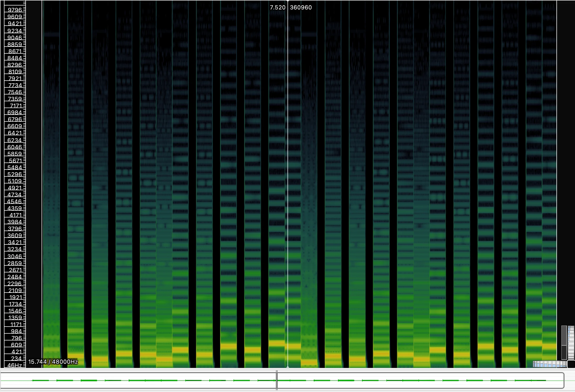The width and height of the screenshot is (575, 392).
Task: Click the white end boundary line of spectrogram
Action: 557,183
